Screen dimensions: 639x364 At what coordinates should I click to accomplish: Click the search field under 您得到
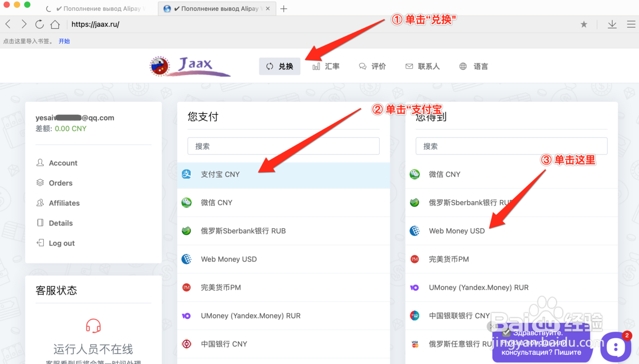click(x=511, y=146)
